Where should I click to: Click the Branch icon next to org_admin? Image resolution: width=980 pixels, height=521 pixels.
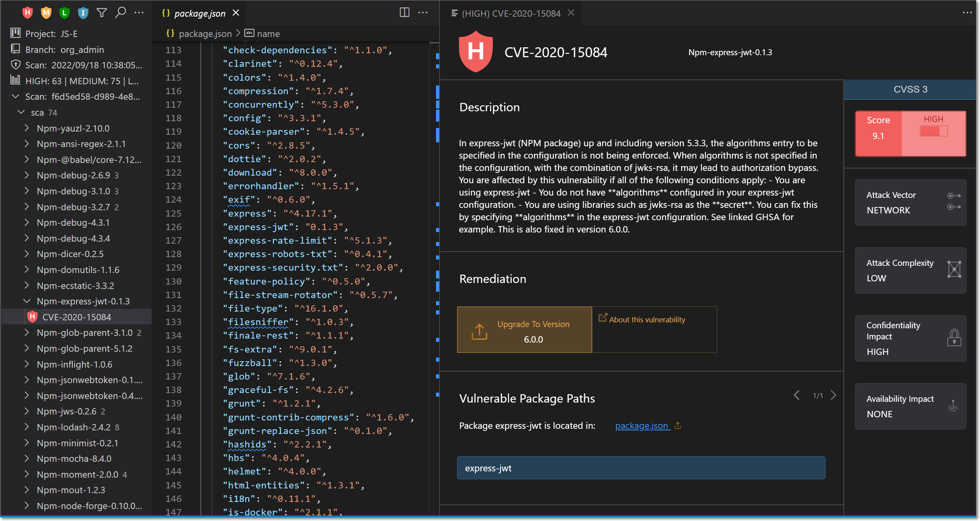[15, 49]
